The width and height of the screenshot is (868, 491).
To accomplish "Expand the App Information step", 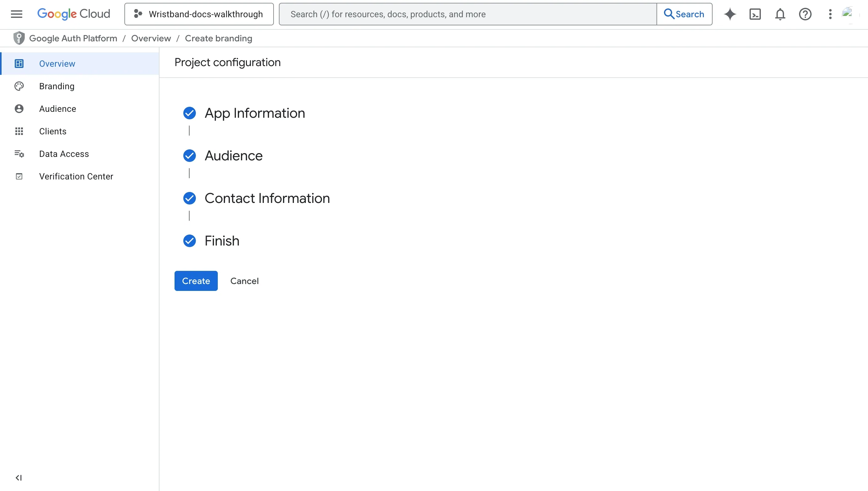I will point(255,113).
